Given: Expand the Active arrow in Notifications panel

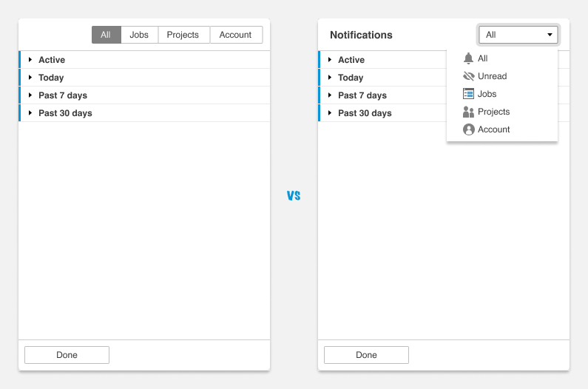Looking at the screenshot, I should 330,60.
